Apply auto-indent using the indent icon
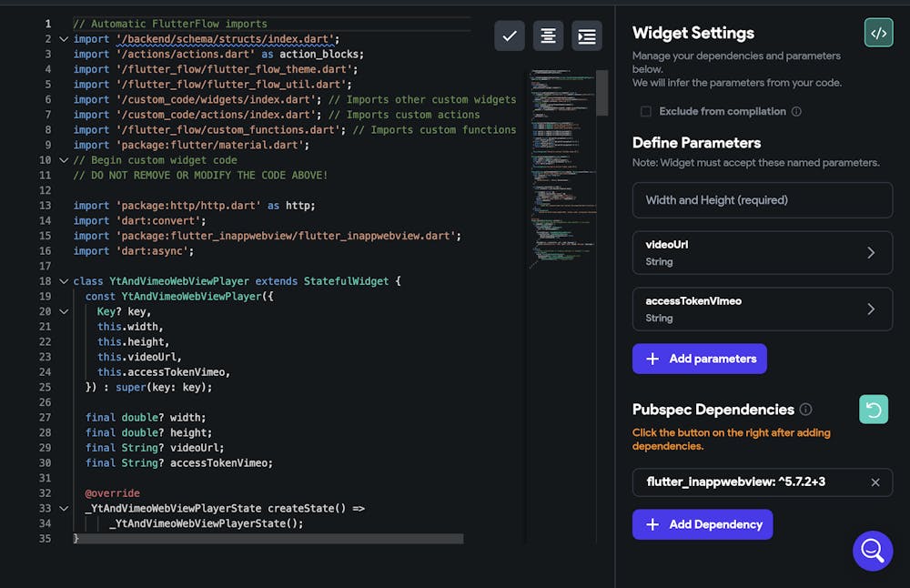The image size is (910, 588). click(x=585, y=35)
